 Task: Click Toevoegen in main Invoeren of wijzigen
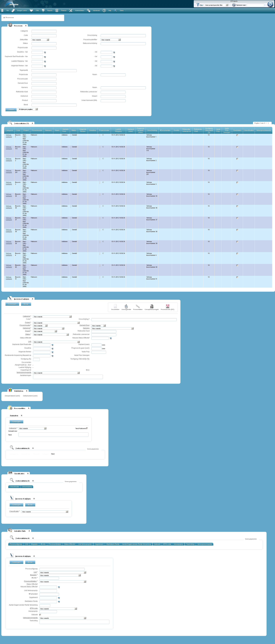click(12, 304)
